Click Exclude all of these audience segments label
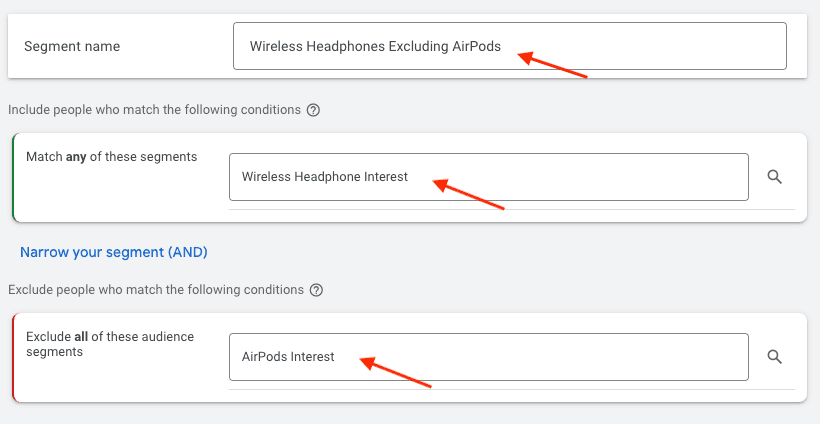The image size is (820, 424). point(110,344)
